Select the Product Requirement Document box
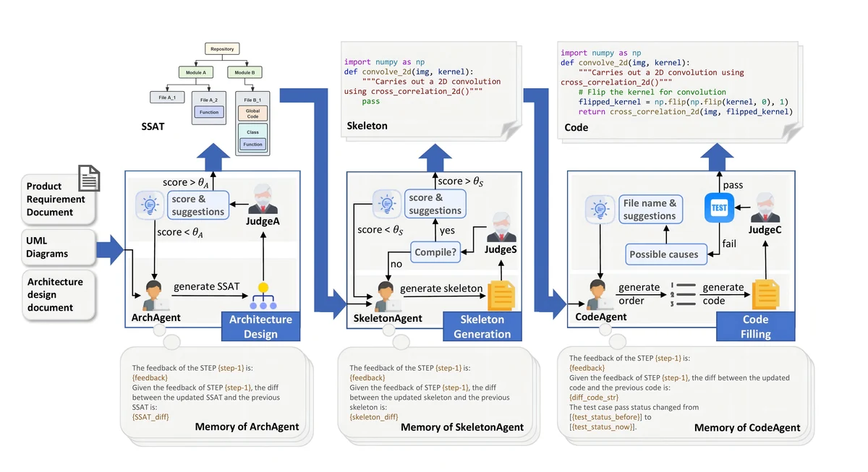The width and height of the screenshot is (868, 472). tap(58, 199)
